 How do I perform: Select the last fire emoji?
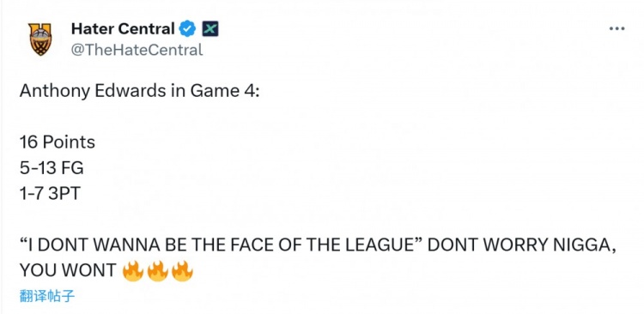click(x=182, y=271)
